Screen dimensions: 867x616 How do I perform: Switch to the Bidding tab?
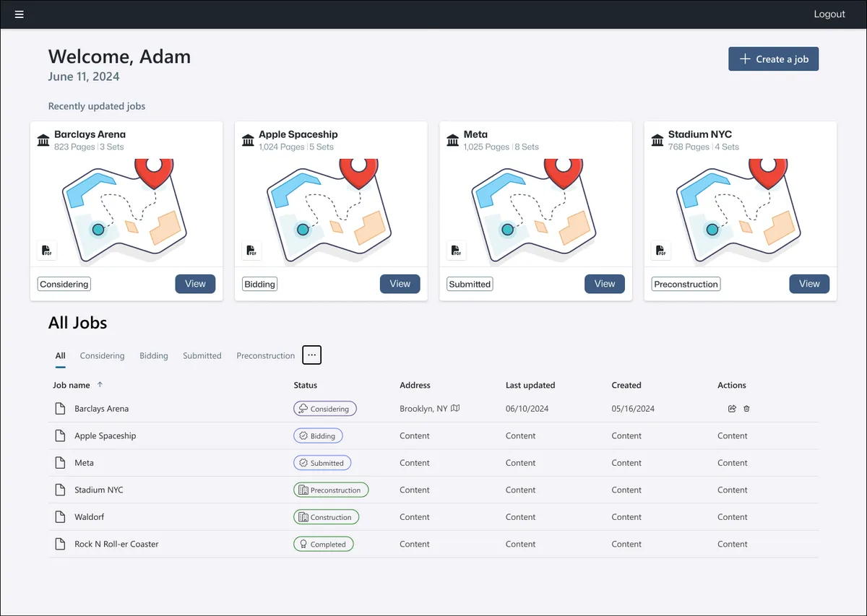pos(153,356)
